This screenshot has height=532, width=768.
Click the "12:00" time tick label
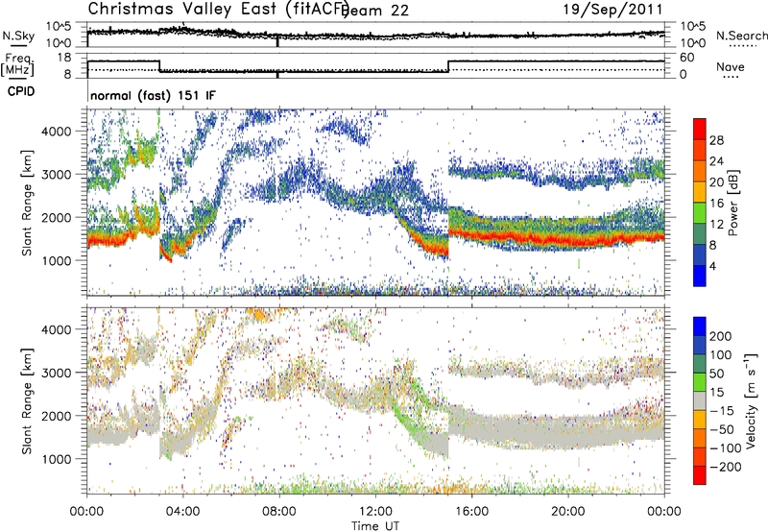[375, 512]
